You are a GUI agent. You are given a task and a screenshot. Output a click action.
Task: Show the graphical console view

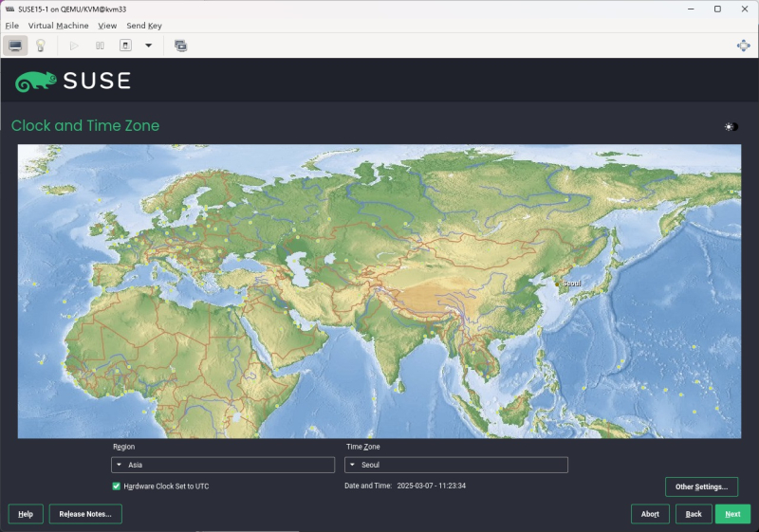point(15,46)
